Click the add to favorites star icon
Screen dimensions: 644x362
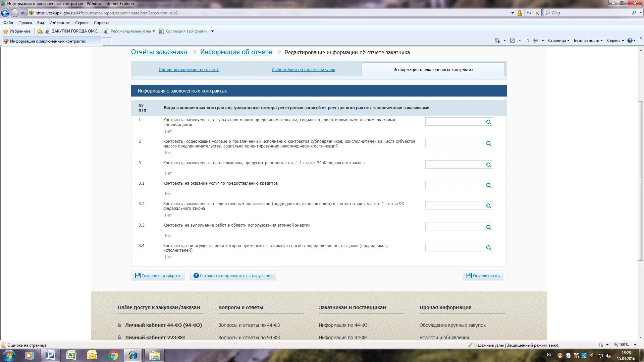[40, 31]
